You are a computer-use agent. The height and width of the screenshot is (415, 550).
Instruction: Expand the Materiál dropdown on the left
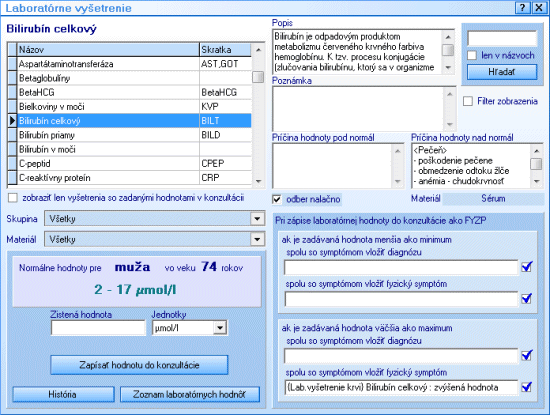(x=257, y=240)
